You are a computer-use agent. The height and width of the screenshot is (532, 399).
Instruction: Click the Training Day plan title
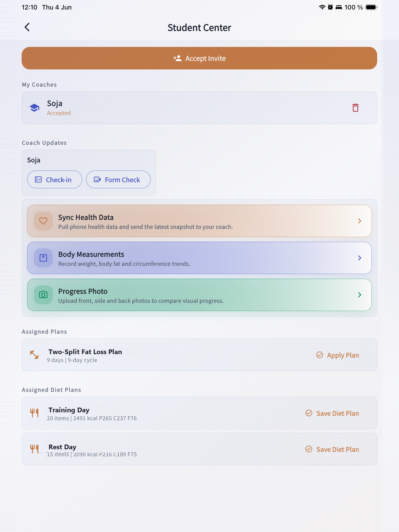click(69, 410)
